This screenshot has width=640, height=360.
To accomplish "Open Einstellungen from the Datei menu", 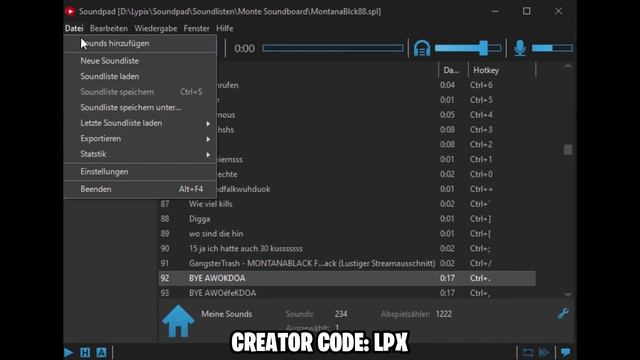I will (x=140, y=172).
